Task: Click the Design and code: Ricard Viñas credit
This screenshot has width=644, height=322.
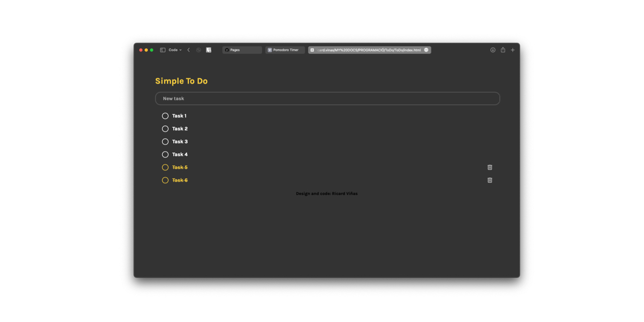Action: [327, 193]
